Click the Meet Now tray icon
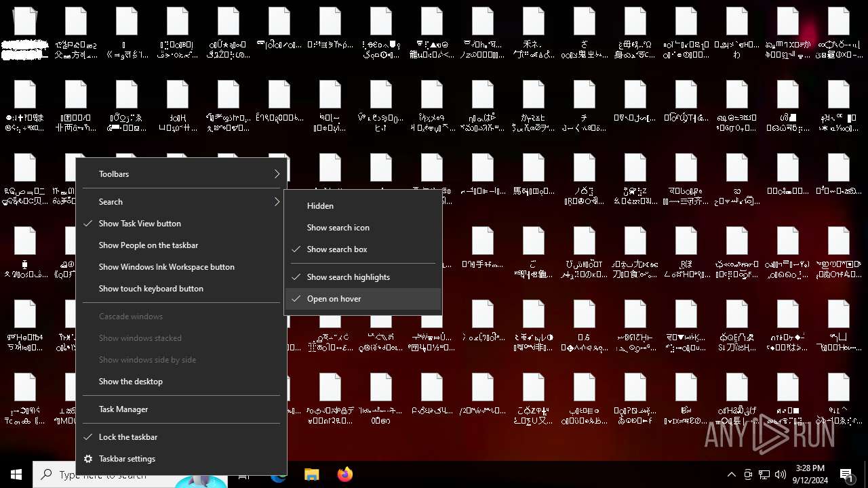The height and width of the screenshot is (488, 868). click(x=748, y=474)
